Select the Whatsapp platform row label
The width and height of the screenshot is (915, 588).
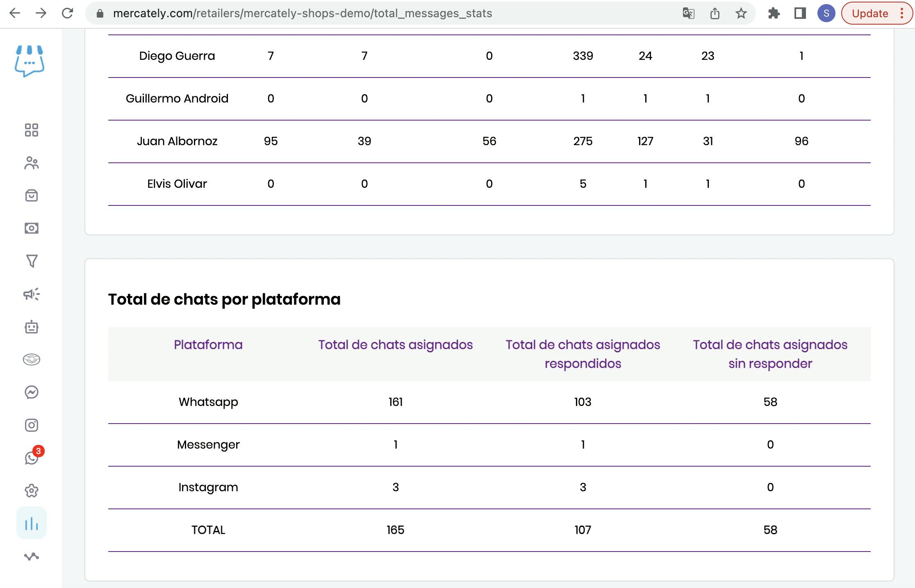click(x=208, y=402)
